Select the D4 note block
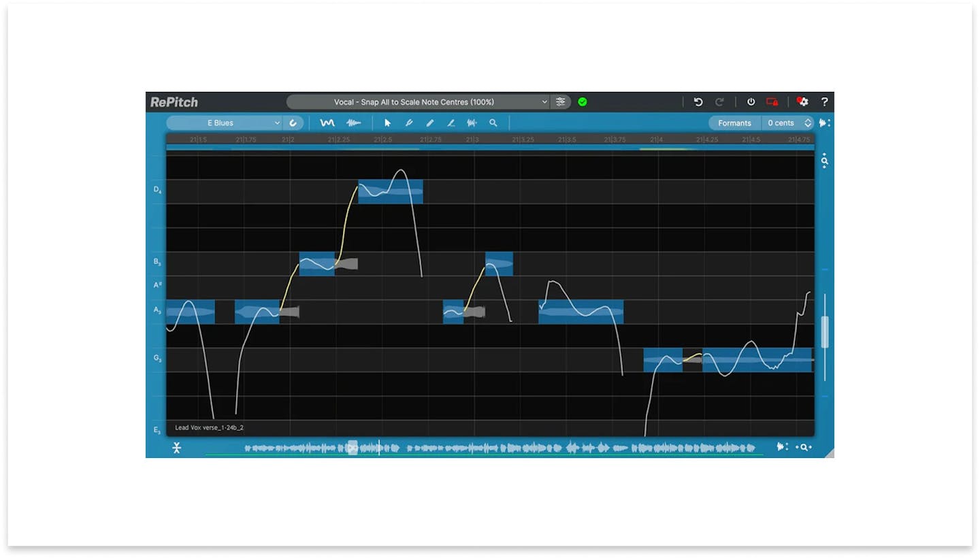 click(x=390, y=192)
